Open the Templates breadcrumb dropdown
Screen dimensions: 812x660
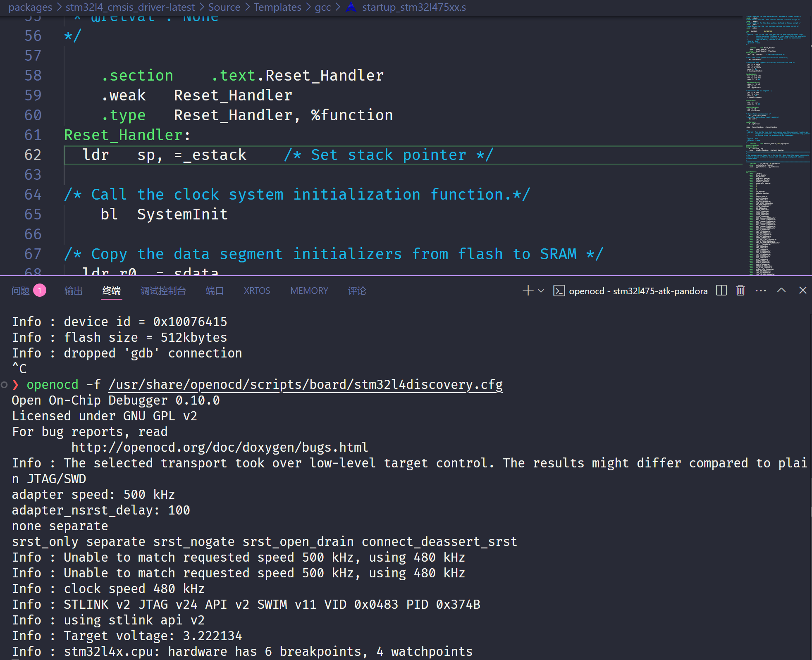click(x=278, y=7)
